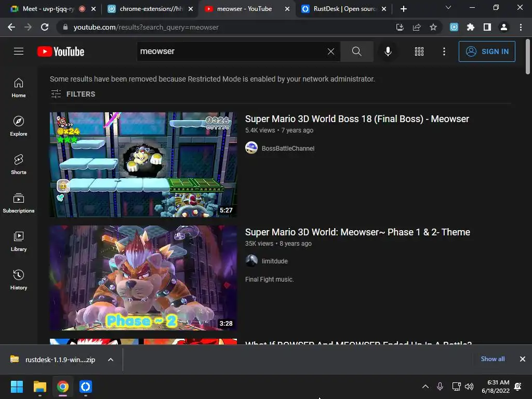This screenshot has width=532, height=399.
Task: Click the address bar URL
Action: click(x=146, y=27)
